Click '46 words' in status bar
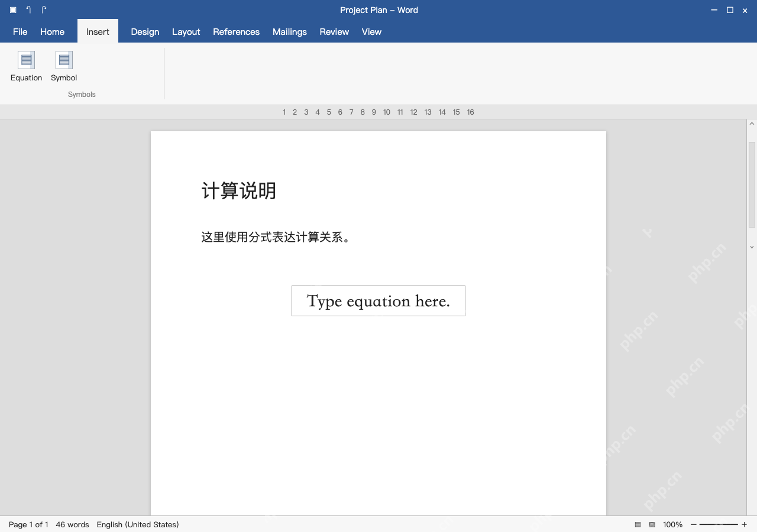Screen dimensions: 757x532 pos(72,524)
